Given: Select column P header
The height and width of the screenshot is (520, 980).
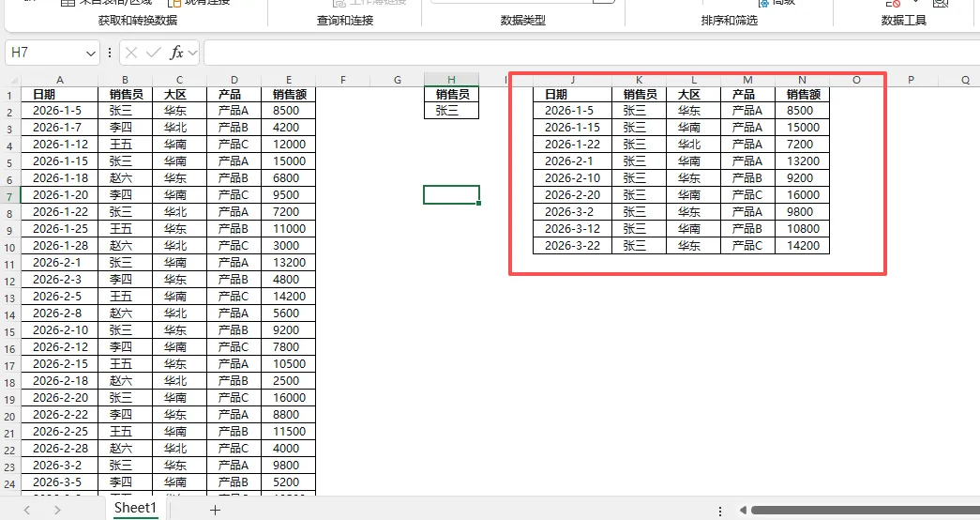Looking at the screenshot, I should click(911, 80).
